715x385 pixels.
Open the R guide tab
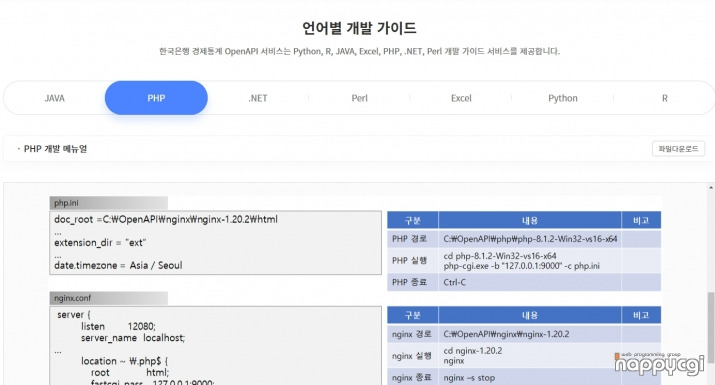click(x=664, y=98)
